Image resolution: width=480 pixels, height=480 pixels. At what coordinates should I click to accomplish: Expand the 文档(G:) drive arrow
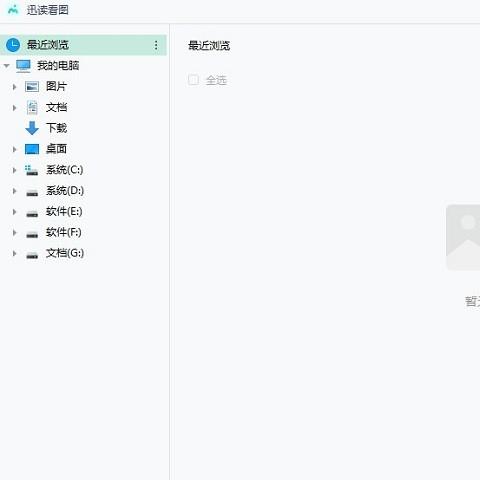(x=14, y=253)
